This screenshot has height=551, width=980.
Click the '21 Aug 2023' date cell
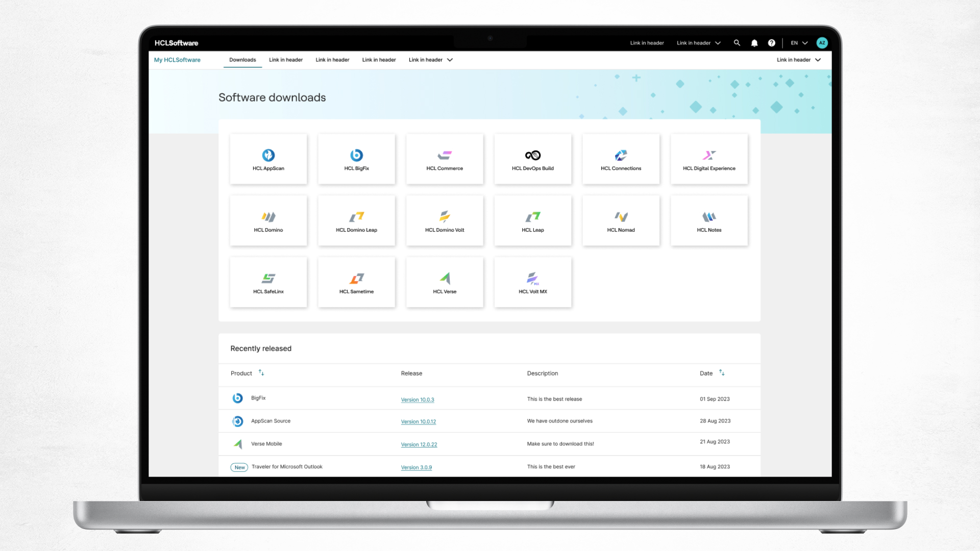(x=715, y=442)
